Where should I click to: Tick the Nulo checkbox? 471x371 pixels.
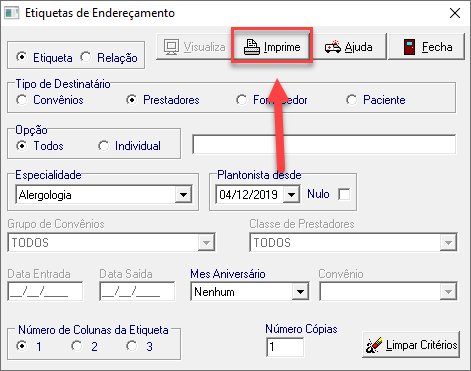pos(344,194)
